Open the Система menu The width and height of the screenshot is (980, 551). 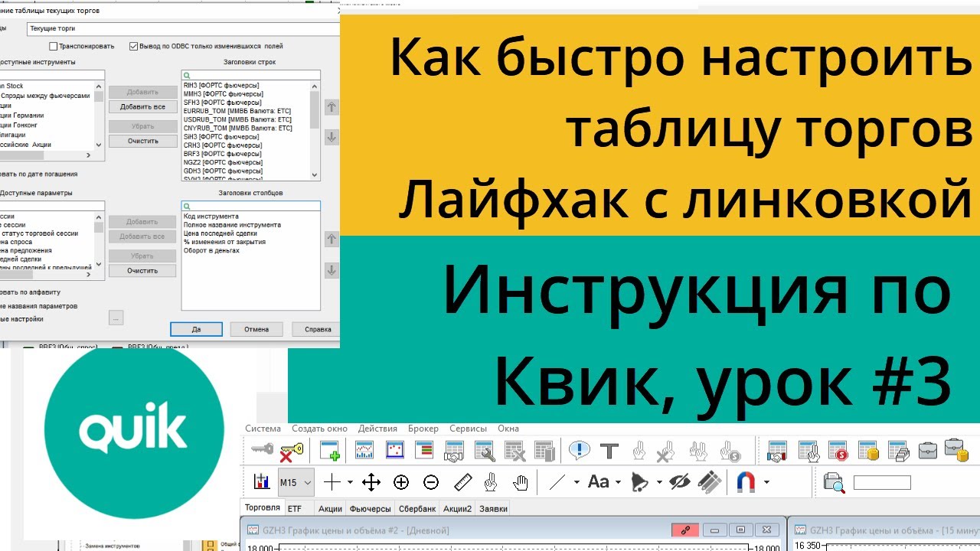tap(263, 429)
